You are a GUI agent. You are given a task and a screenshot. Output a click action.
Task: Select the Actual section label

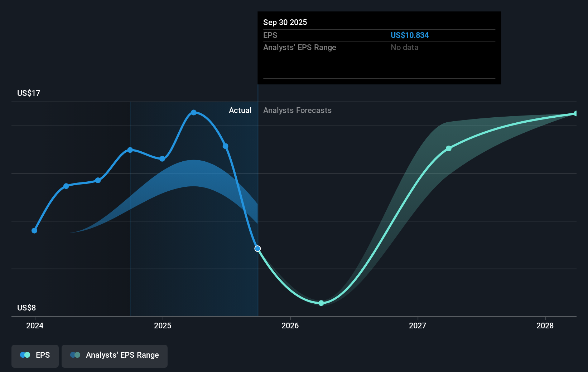coord(240,111)
